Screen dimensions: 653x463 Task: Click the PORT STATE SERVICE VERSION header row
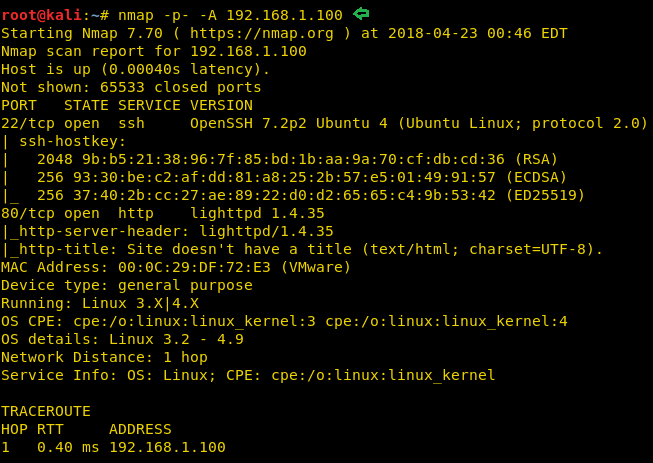pos(127,105)
